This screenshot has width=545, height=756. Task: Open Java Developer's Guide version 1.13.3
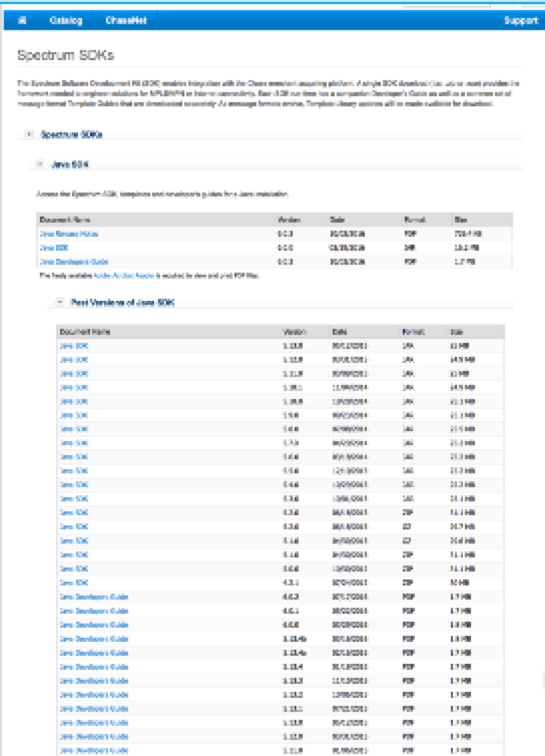[x=94, y=680]
